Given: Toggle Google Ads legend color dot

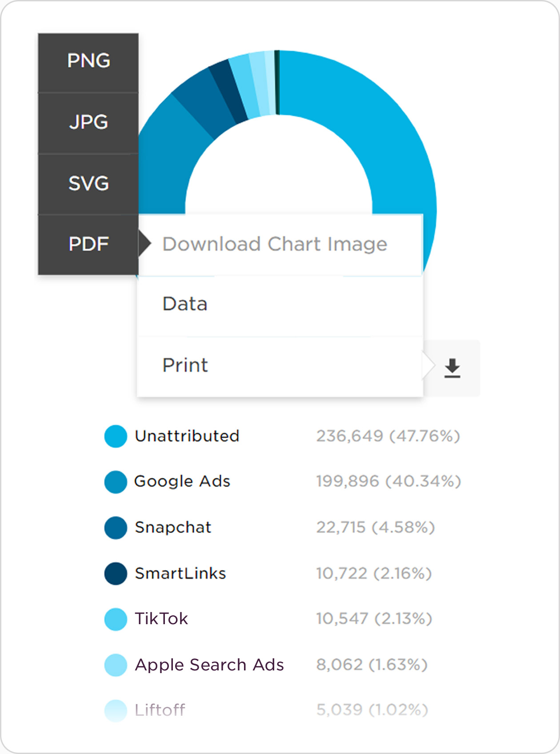Looking at the screenshot, I should (116, 482).
